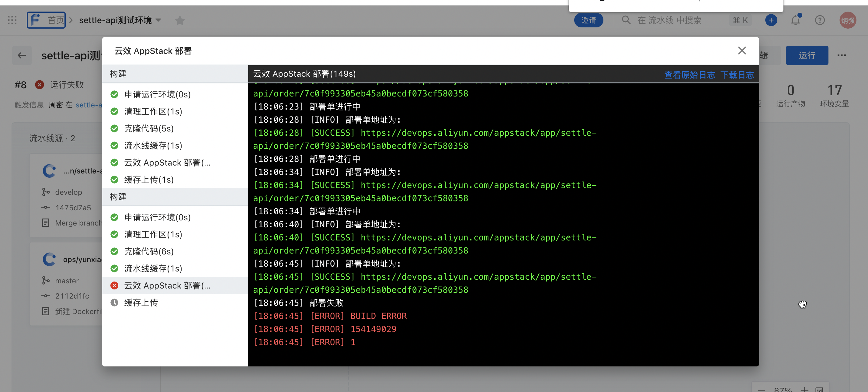Select the pending 缓存上传 step
868x392 pixels.
pos(141,302)
